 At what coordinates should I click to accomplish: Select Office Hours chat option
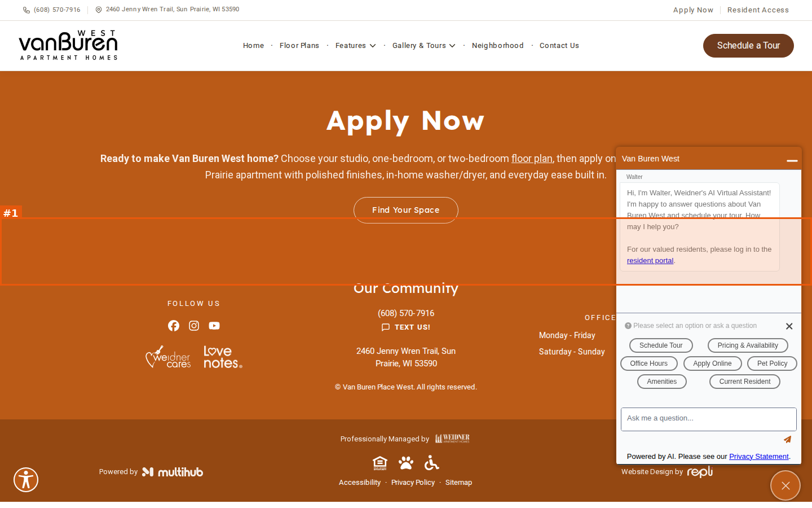[x=649, y=364]
